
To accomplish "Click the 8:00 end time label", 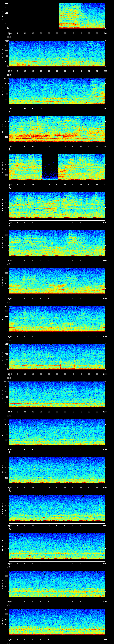I will (105, 147).
